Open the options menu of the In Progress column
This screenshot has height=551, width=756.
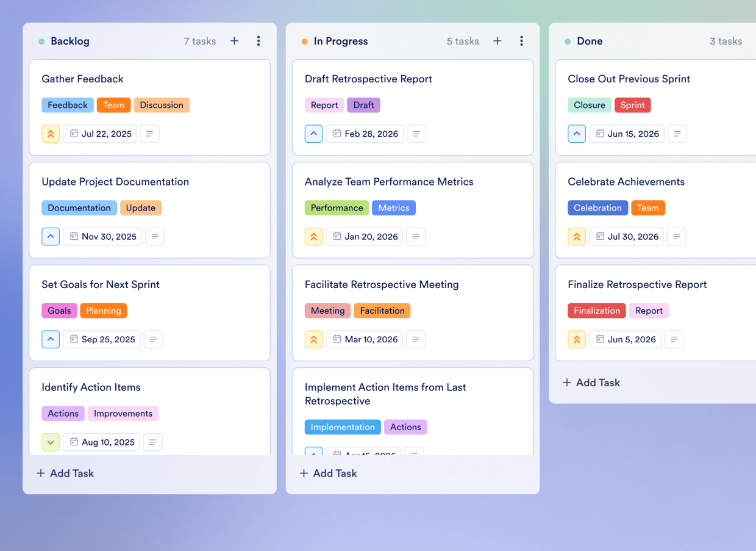522,41
